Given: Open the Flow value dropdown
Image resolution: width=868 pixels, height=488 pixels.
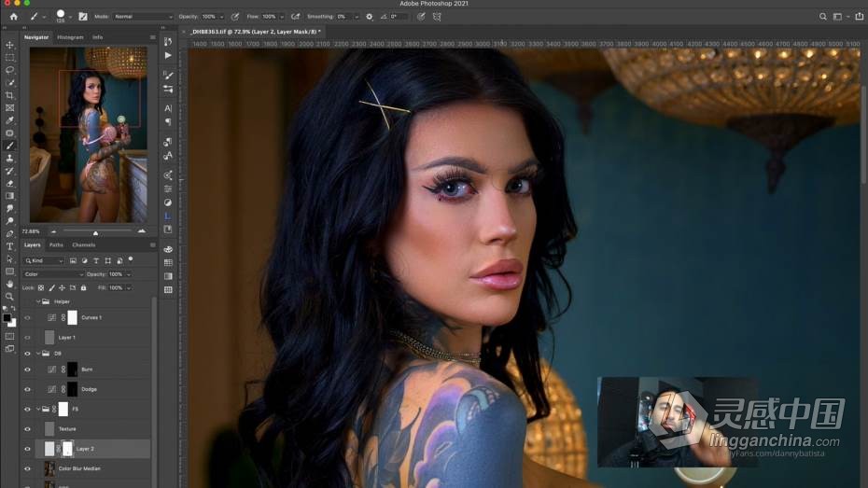Looking at the screenshot, I should click(282, 17).
